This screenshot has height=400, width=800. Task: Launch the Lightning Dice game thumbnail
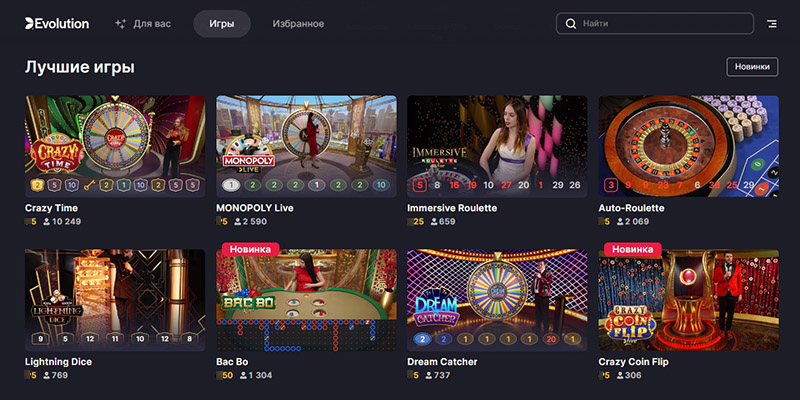tap(114, 295)
